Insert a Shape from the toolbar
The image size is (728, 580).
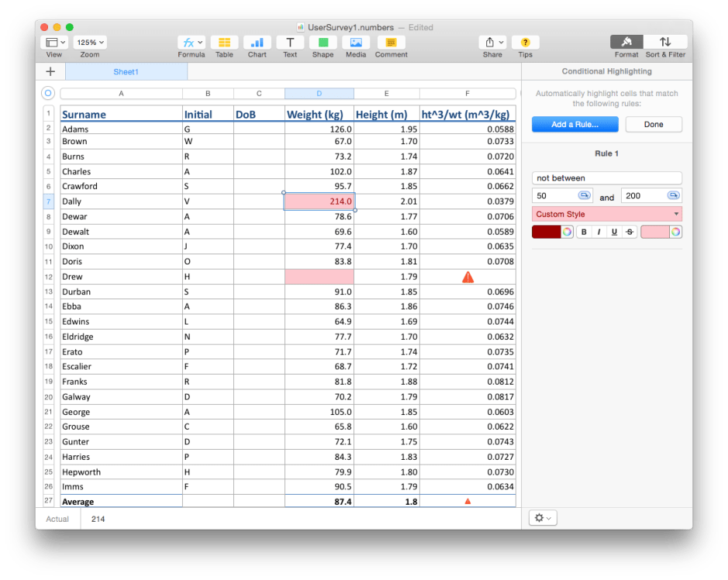[x=323, y=44]
